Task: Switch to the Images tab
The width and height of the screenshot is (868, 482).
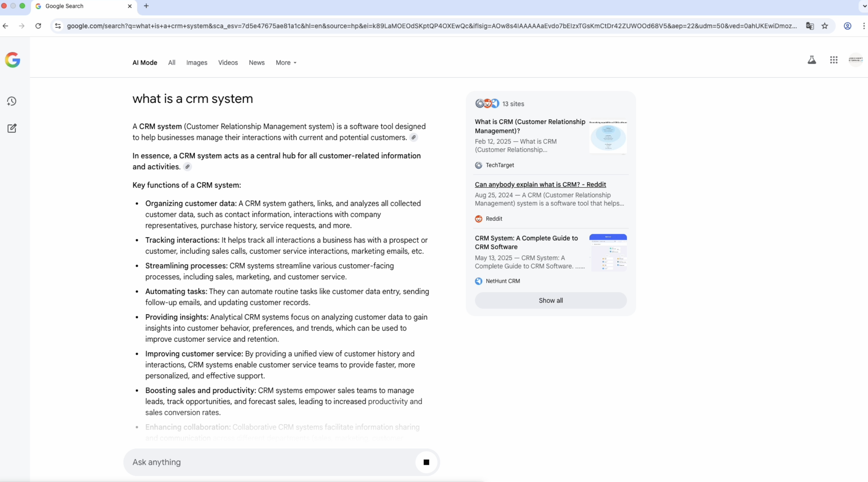Action: [197, 63]
